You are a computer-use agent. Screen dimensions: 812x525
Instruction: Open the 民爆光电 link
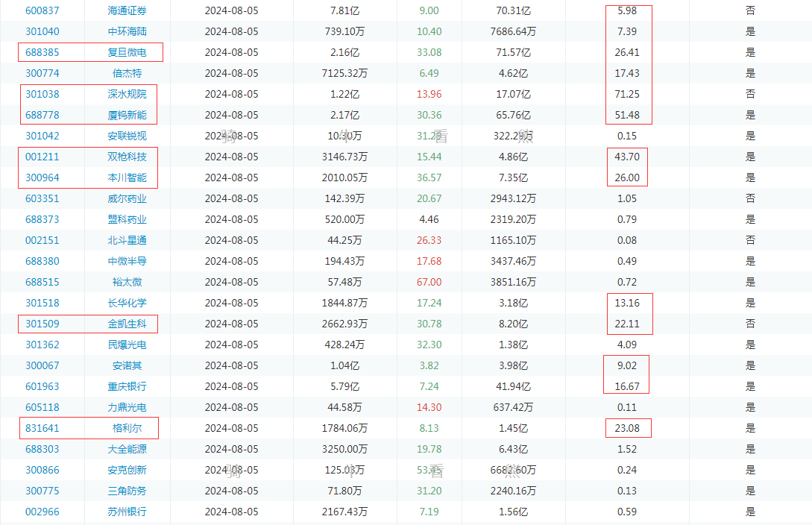point(127,345)
